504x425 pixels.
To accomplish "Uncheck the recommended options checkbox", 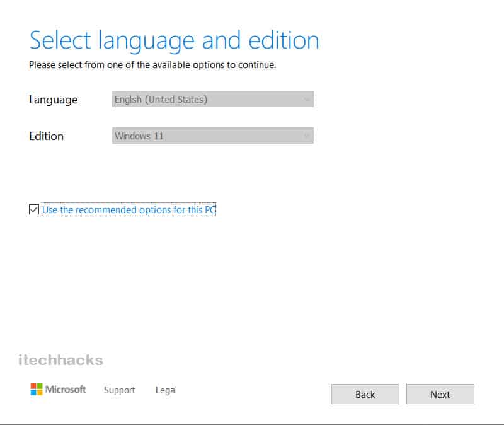I will (x=34, y=209).
